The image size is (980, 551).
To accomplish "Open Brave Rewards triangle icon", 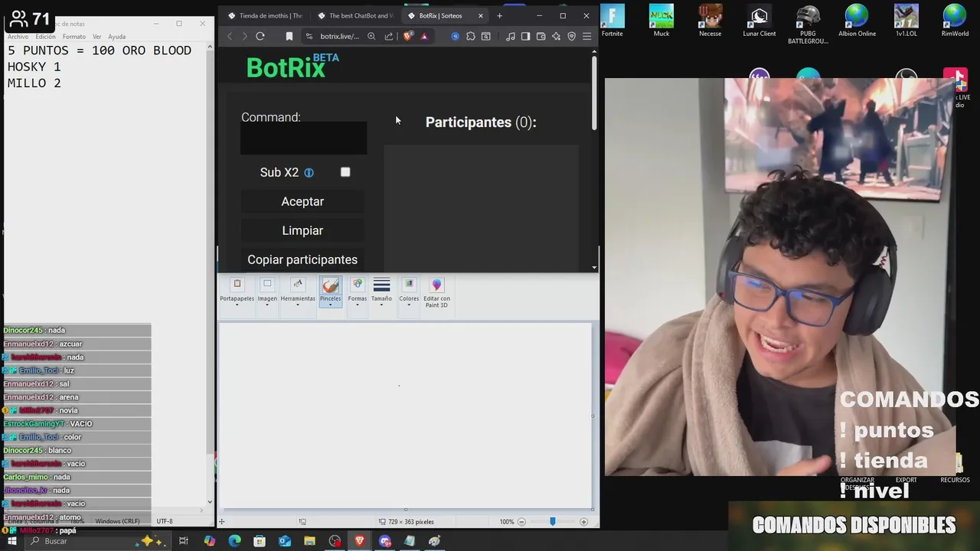I will [424, 36].
